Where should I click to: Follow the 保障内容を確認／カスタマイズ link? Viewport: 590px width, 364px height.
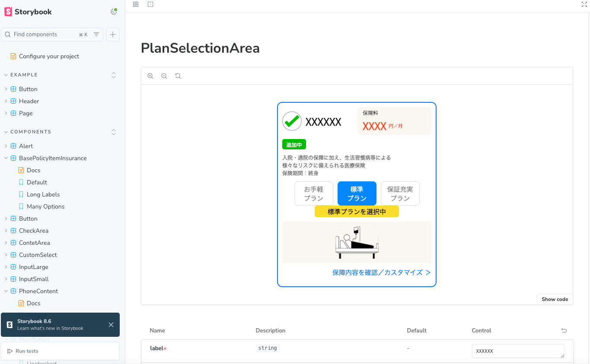(381, 272)
